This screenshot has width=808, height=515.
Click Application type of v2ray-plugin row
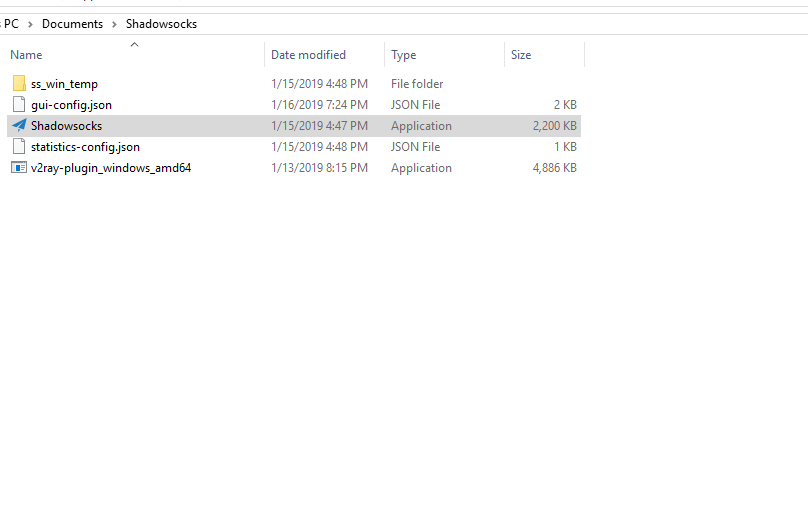pos(421,168)
